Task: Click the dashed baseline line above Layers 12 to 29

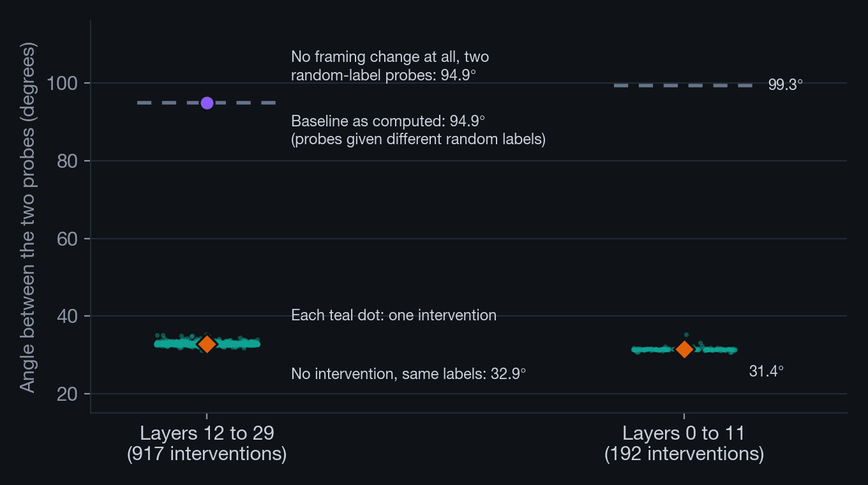Action: pos(207,103)
